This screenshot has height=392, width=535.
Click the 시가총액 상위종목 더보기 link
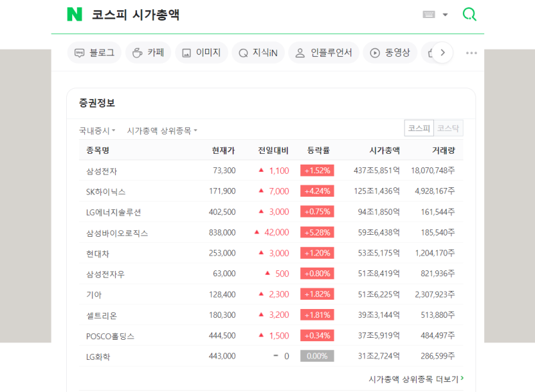tap(416, 379)
